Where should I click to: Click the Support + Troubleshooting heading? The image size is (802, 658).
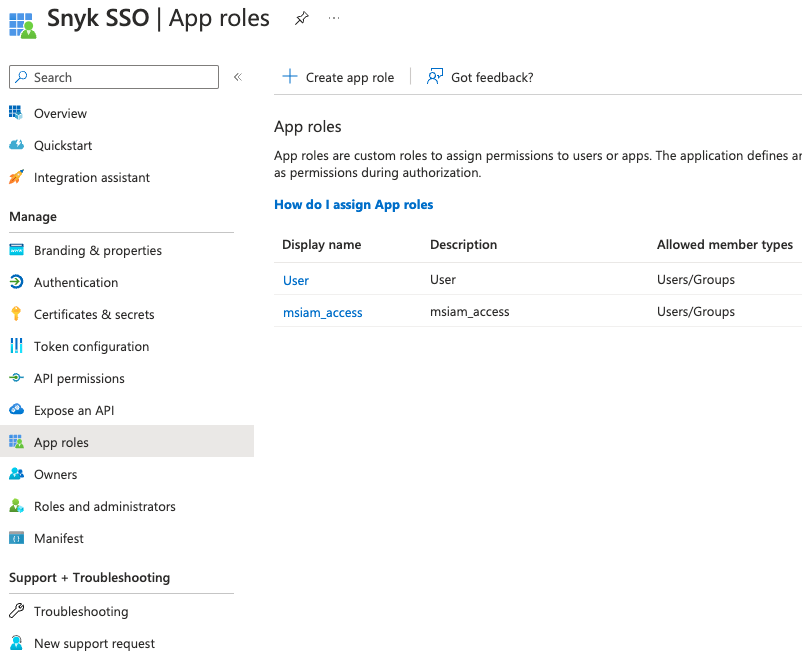click(90, 578)
